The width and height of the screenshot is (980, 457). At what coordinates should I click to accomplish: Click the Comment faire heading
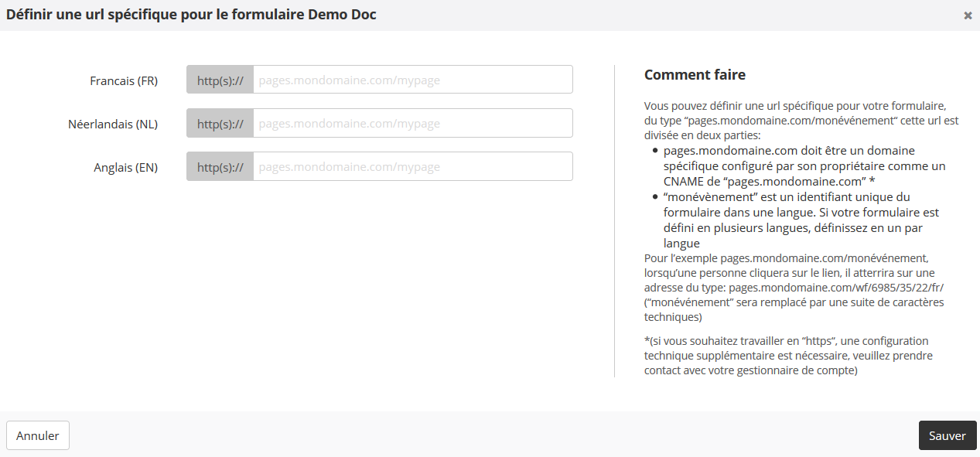[695, 75]
